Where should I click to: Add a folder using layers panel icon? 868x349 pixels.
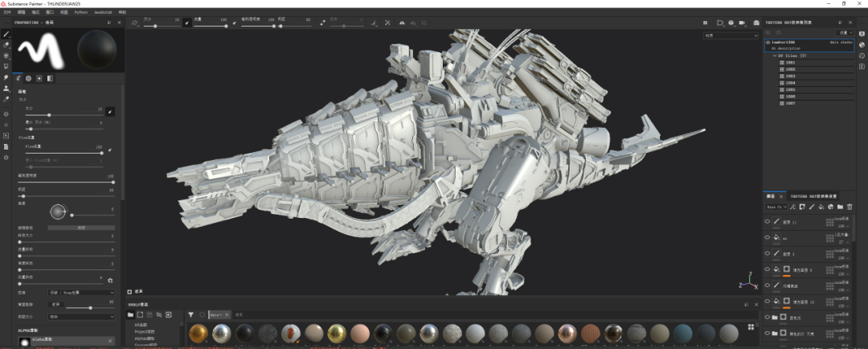(840, 207)
